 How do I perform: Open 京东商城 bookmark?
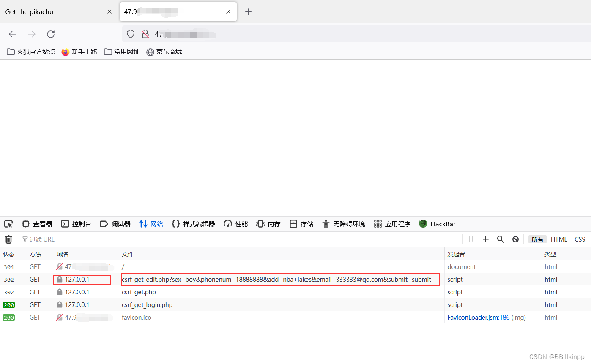click(164, 52)
